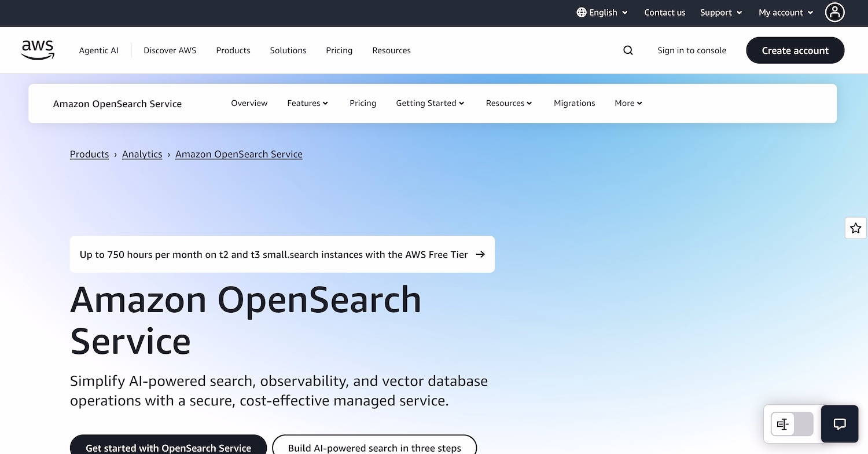Click Create account
Screen dimensions: 868x454
(795, 50)
